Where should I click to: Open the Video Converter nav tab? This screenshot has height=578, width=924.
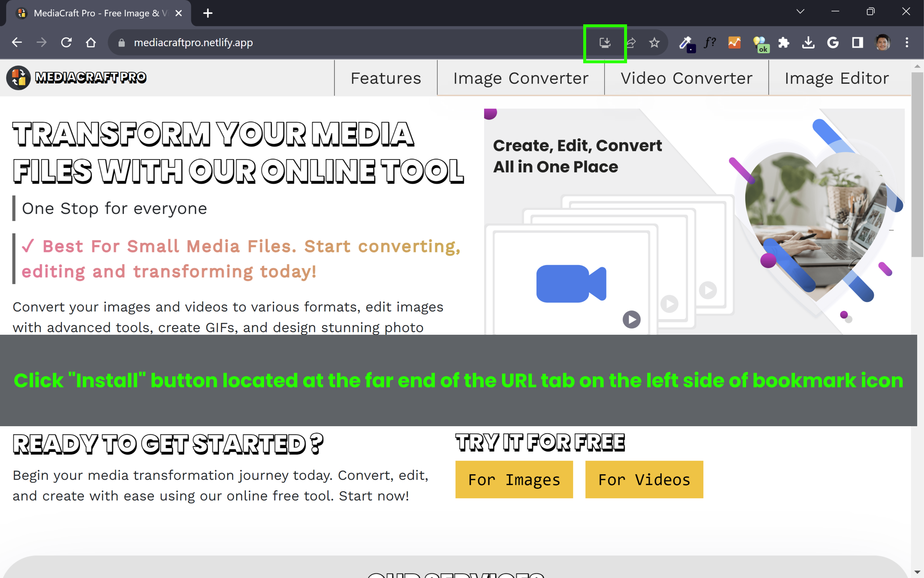[x=686, y=78]
